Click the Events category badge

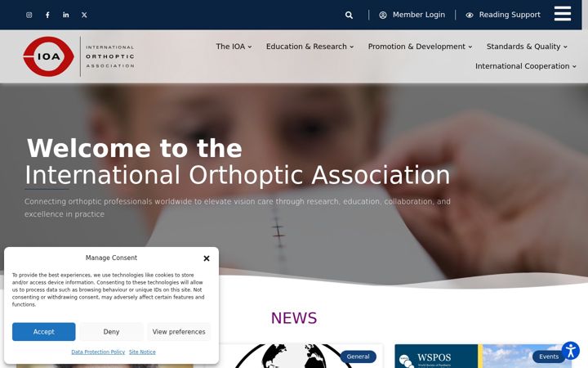[x=549, y=357]
